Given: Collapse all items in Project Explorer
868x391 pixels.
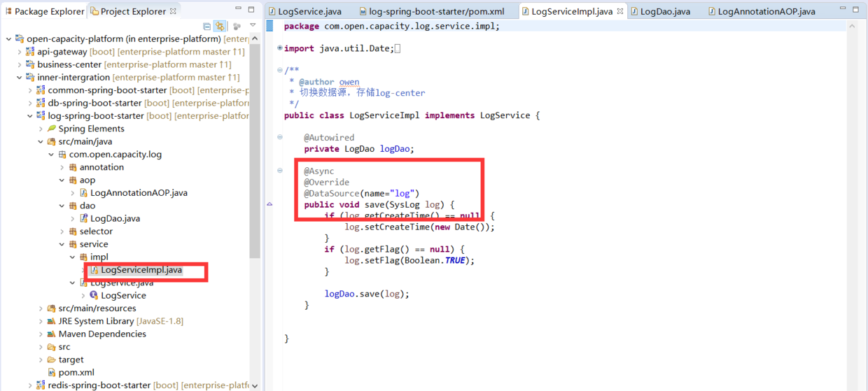Looking at the screenshot, I should click(206, 26).
